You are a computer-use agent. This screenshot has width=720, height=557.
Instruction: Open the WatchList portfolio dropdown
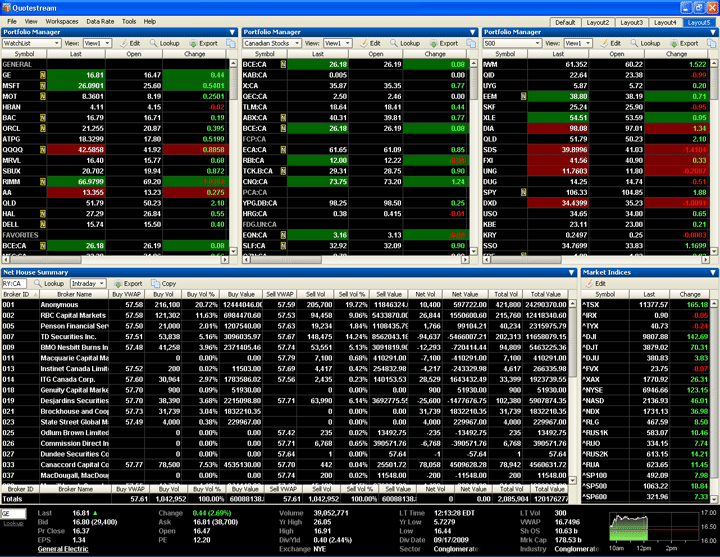57,43
